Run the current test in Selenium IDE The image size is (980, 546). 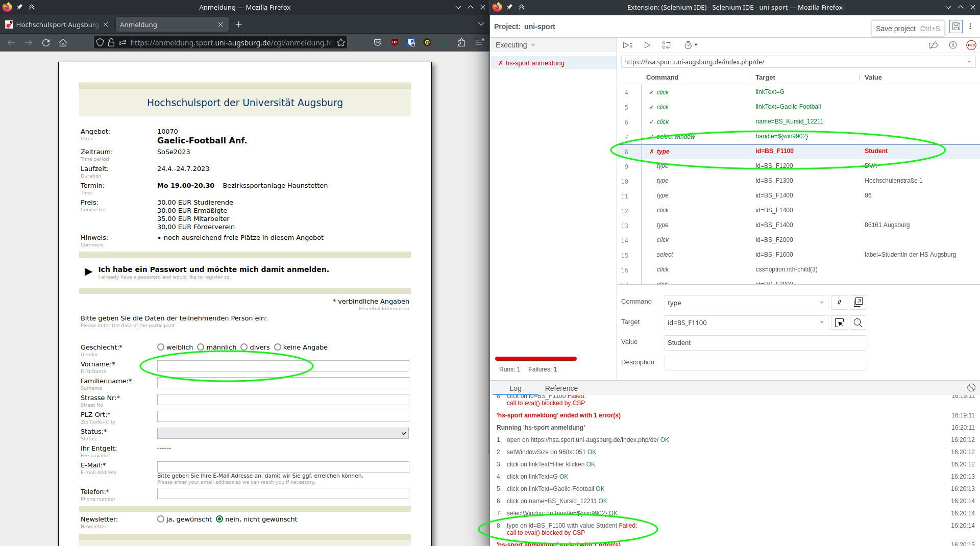click(x=647, y=45)
